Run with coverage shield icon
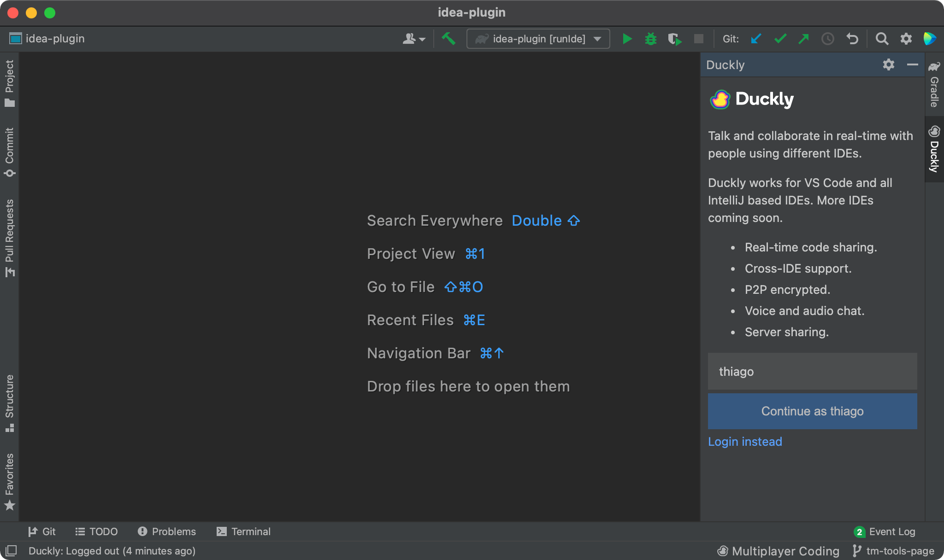The width and height of the screenshot is (944, 560). (675, 39)
